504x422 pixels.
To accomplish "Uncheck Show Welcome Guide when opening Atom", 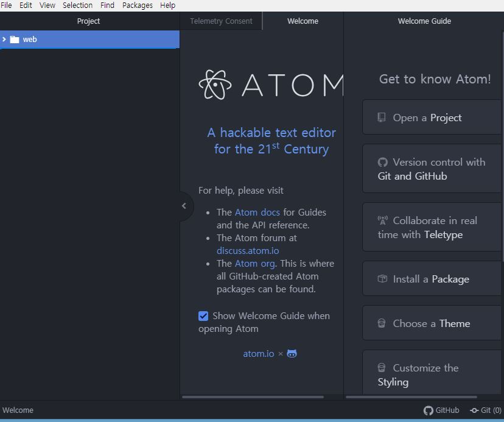I will pos(203,316).
